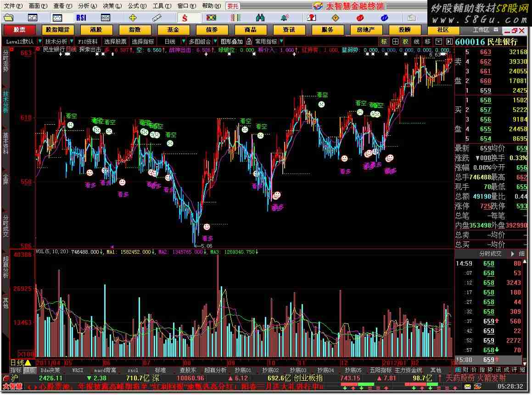Click the binoculars search toolbar icon
Image resolution: width=532 pixels, height=395 pixels.
[x=260, y=17]
